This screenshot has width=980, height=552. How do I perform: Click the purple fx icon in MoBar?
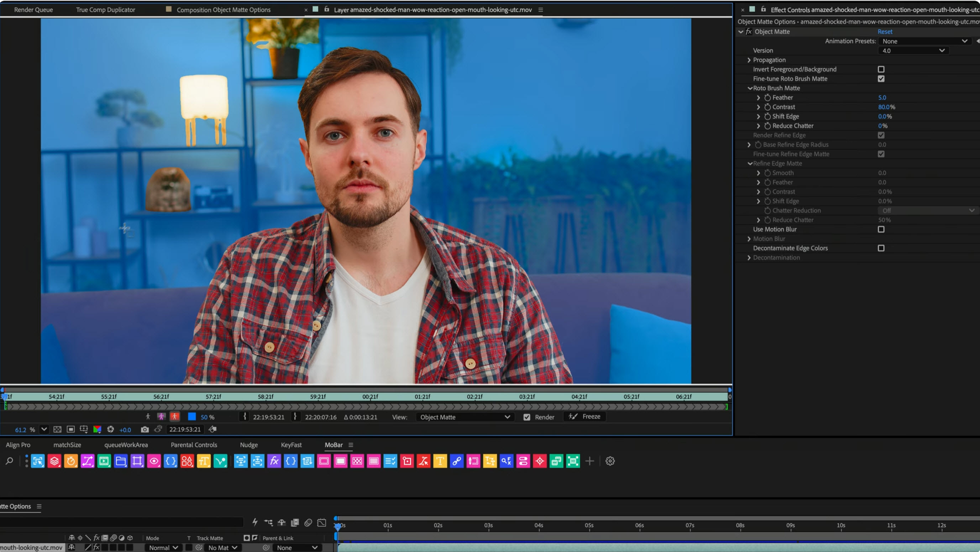(x=274, y=461)
